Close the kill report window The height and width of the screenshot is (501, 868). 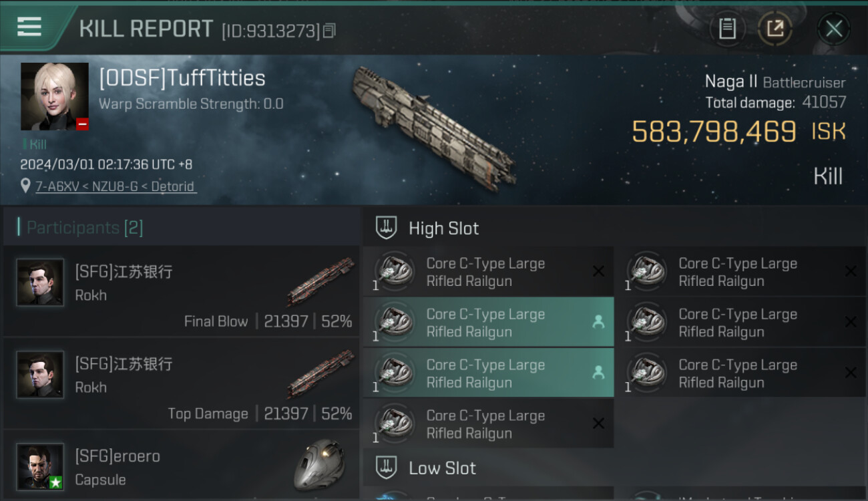point(833,29)
